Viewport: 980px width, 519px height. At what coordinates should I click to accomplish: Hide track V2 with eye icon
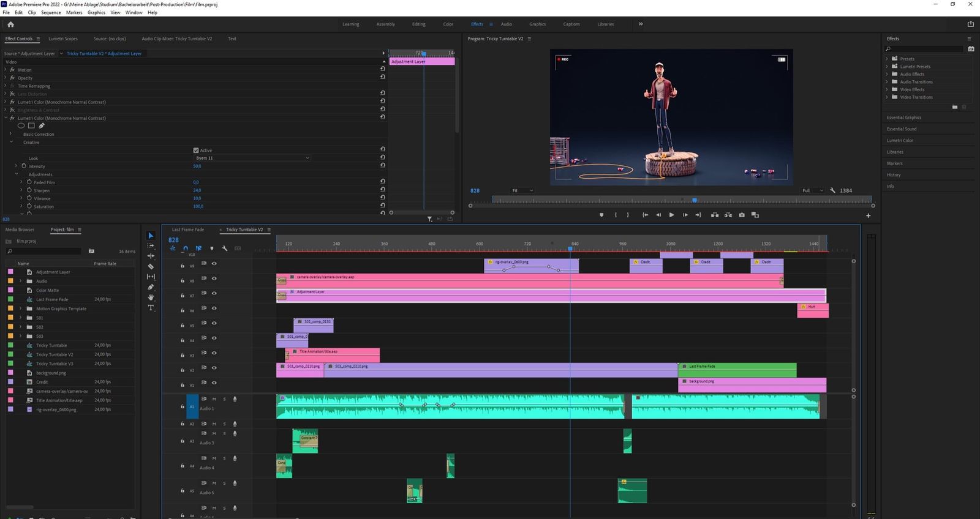214,368
